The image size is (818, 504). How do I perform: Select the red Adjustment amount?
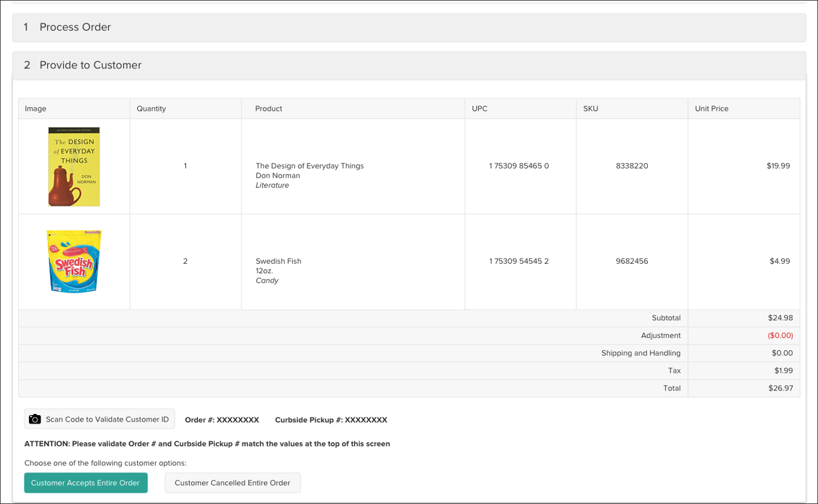(781, 335)
